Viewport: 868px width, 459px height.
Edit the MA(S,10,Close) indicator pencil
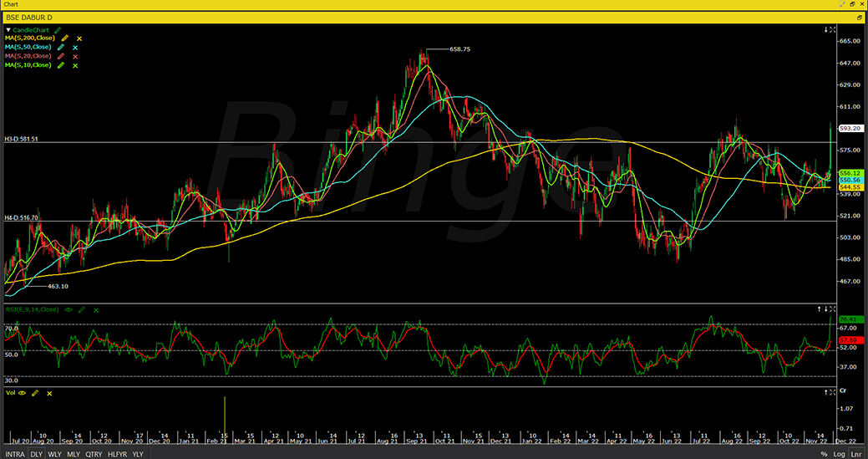[x=62, y=65]
